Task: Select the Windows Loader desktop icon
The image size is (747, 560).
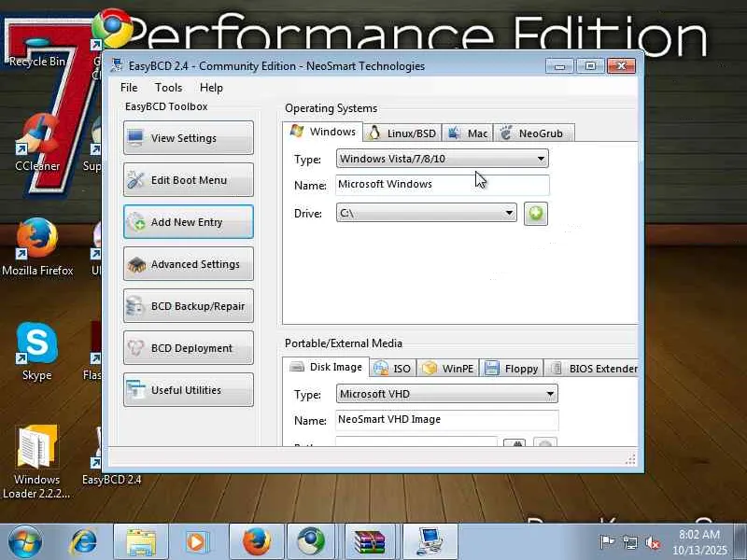Action: click(x=36, y=461)
